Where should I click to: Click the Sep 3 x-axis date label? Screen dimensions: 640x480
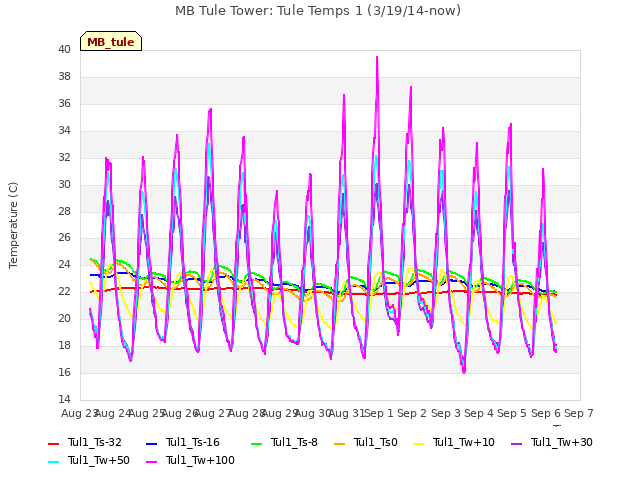[446, 413]
